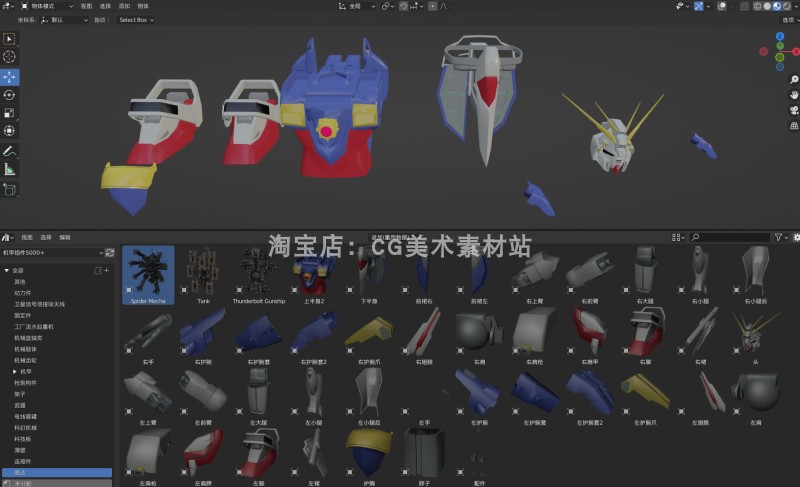Image resolution: width=800 pixels, height=487 pixels.
Task: Open the 3D viewport 选择 menu
Action: point(105,6)
